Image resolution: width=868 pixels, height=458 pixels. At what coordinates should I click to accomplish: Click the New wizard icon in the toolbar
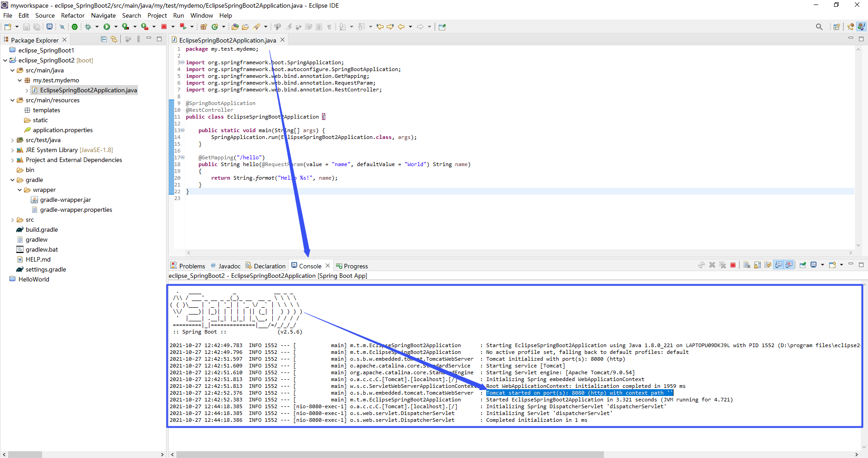pos(8,27)
